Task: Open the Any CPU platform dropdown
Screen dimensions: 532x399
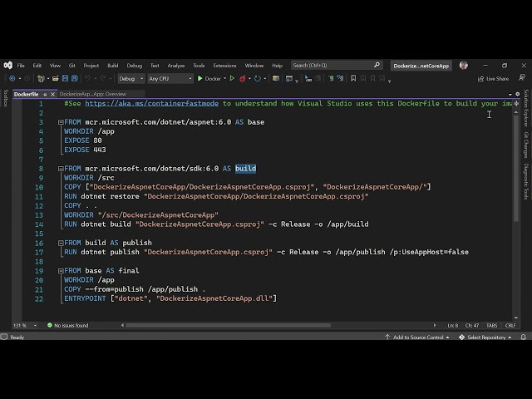Action: pos(170,79)
